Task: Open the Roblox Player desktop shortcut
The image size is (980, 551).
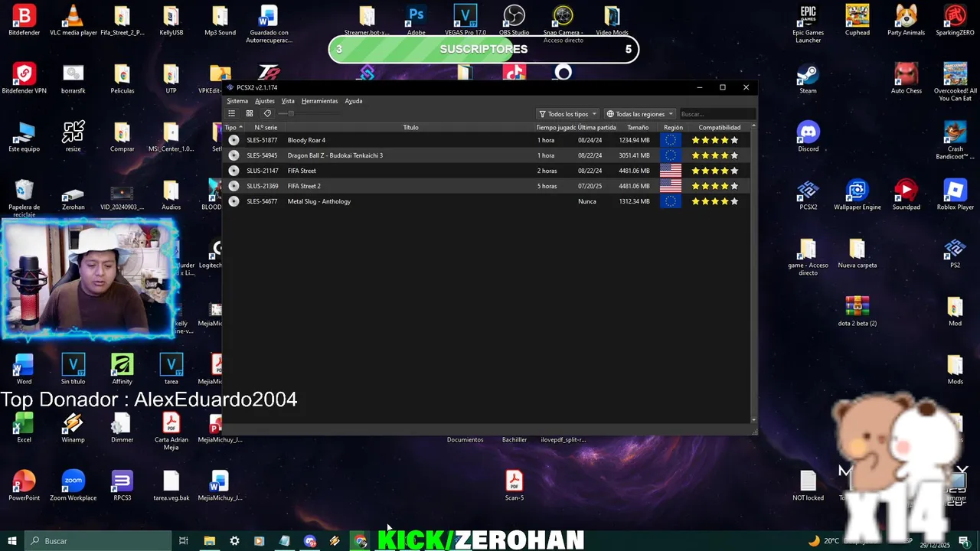Action: [x=955, y=195]
